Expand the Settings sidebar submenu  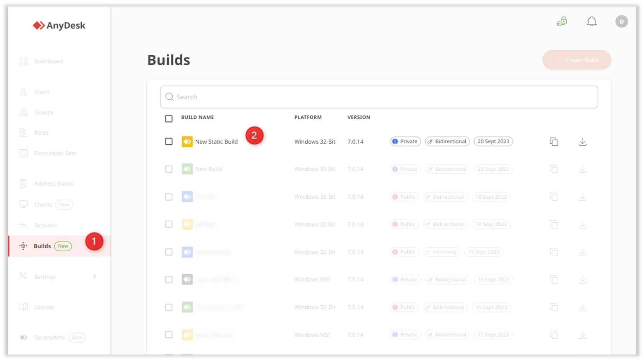tap(94, 276)
